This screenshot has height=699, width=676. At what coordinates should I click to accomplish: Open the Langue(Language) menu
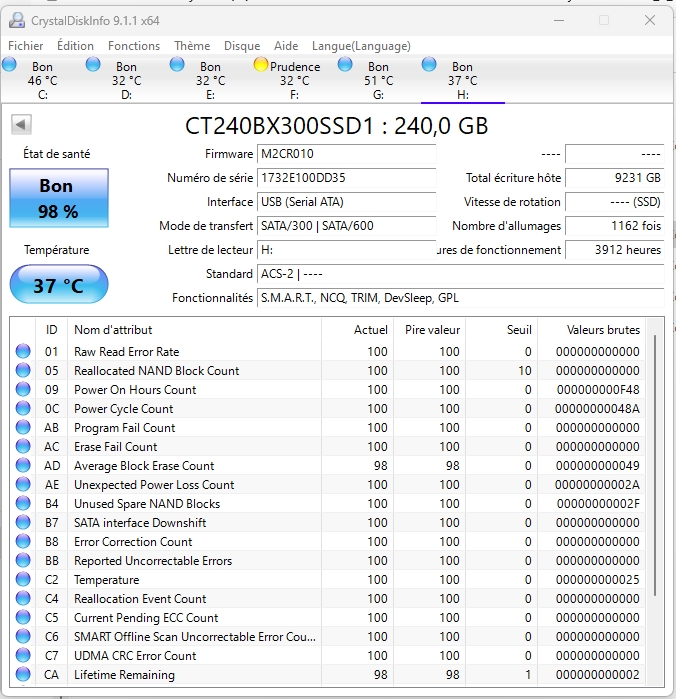(361, 46)
